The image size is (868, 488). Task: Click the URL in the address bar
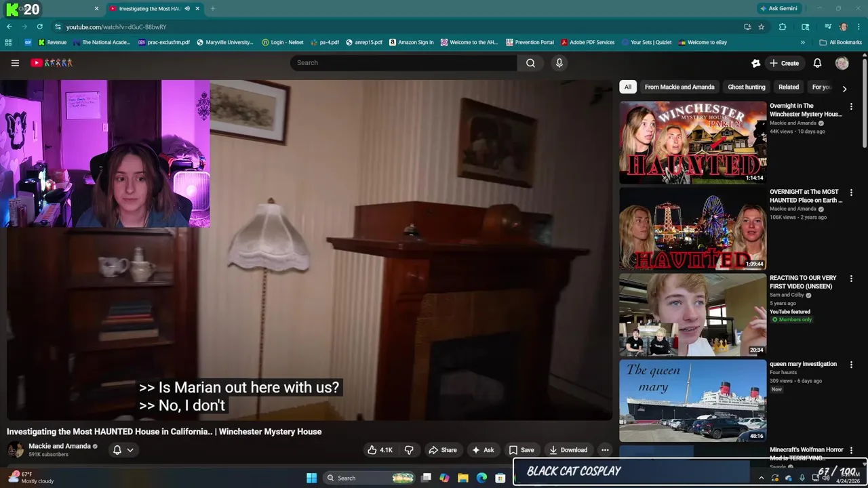tap(117, 26)
